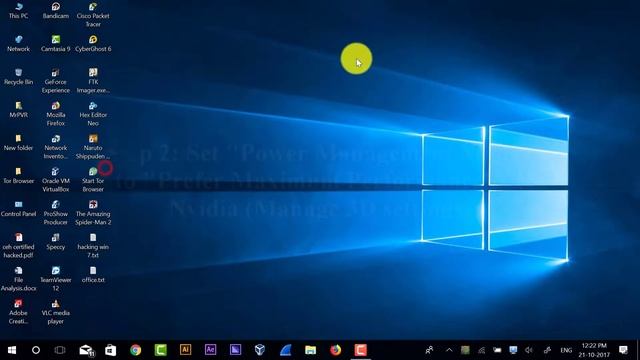Screen dimensions: 640x360
Task: Launch Adobe After Effects from taskbar
Action: pyautogui.click(x=210, y=350)
